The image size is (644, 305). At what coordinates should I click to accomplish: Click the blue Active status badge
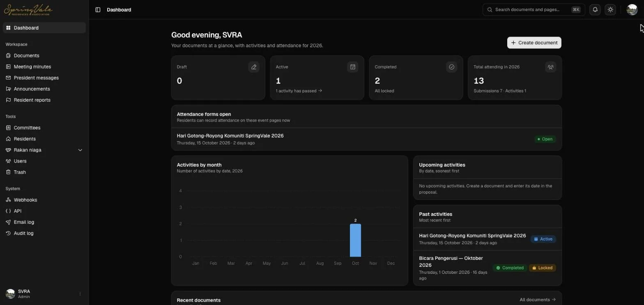coord(543,239)
